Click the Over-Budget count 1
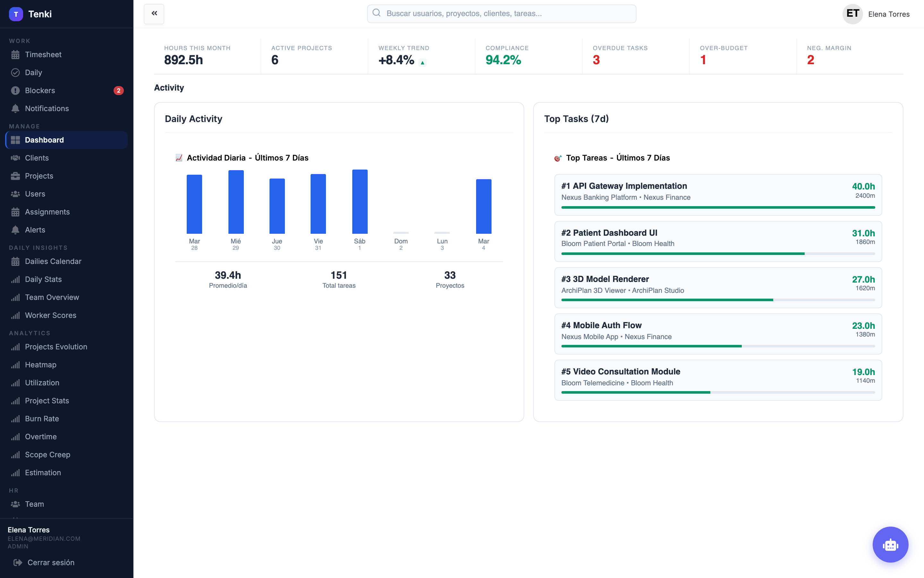 pyautogui.click(x=703, y=60)
